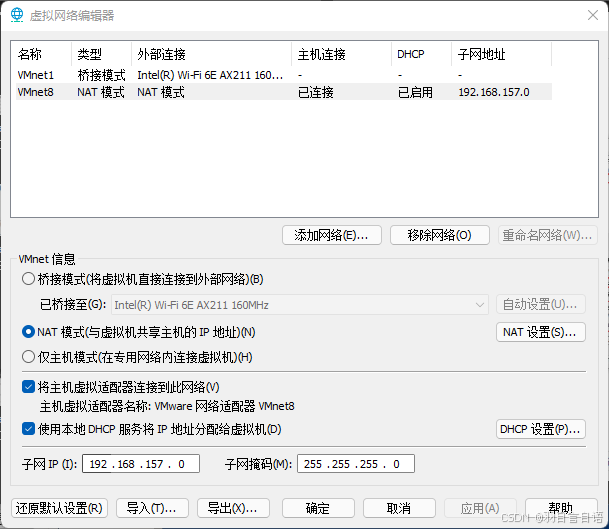The image size is (609, 529).
Task: Click 已启用 DHCP cell of VMnet8
Action: [415, 92]
